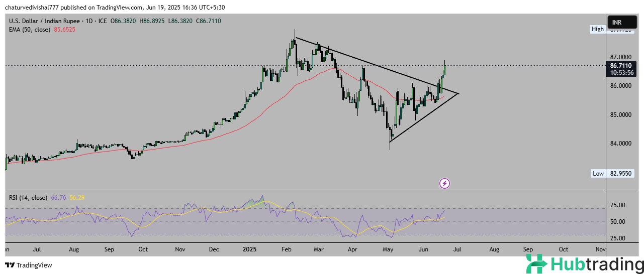Viewport: 644px width, 274px height.
Task: Click the green Hubtrading logo icon
Action: (x=537, y=264)
